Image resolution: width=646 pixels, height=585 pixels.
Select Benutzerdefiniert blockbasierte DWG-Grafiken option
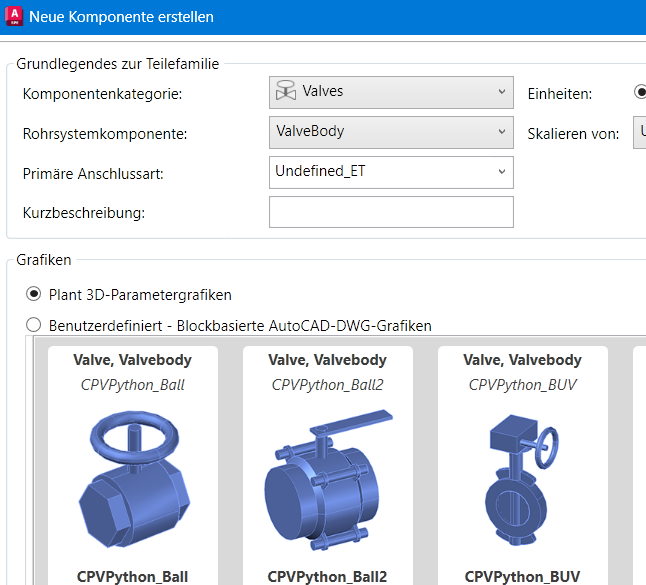[34, 325]
